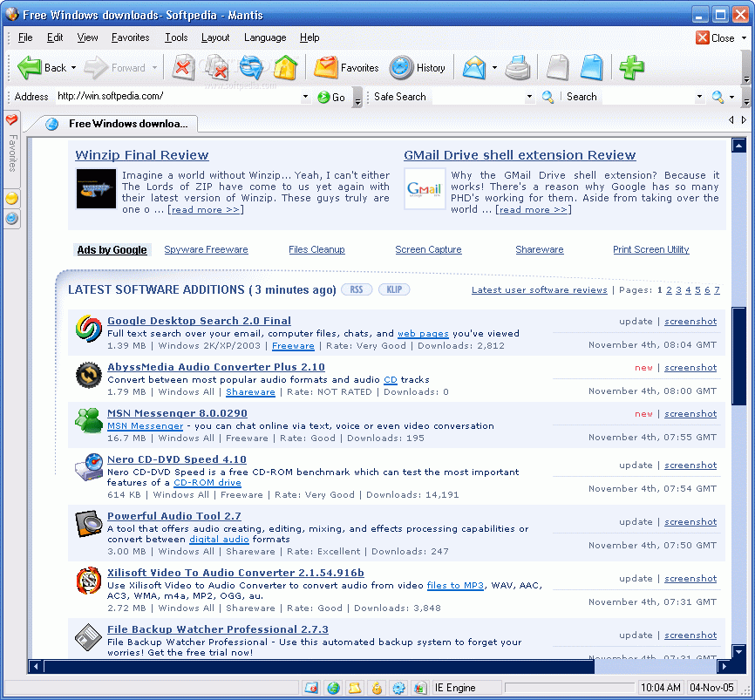The height and width of the screenshot is (700, 755).
Task: Click the last status bar icon before IE Engine
Action: [x=420, y=688]
